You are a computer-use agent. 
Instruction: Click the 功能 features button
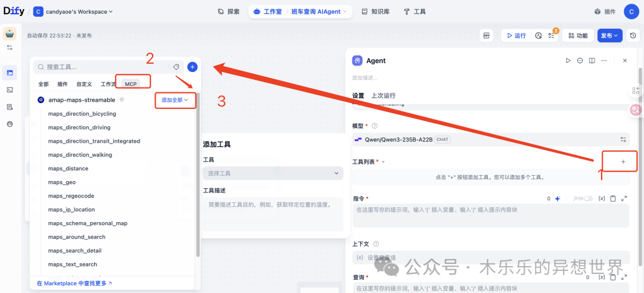(578, 36)
